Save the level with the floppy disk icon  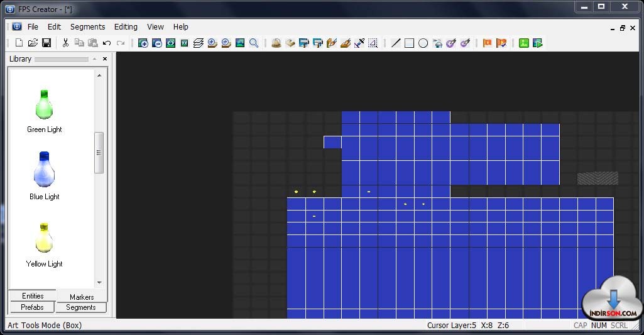pos(46,43)
